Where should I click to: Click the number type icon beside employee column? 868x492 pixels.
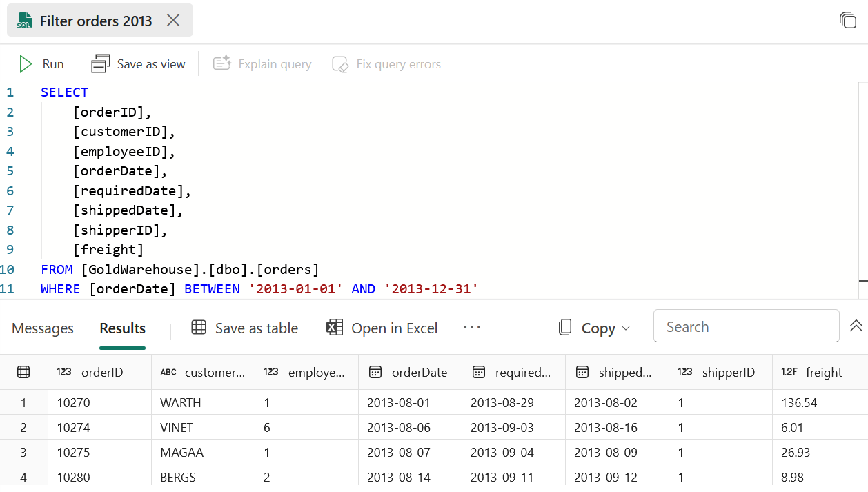(x=271, y=372)
